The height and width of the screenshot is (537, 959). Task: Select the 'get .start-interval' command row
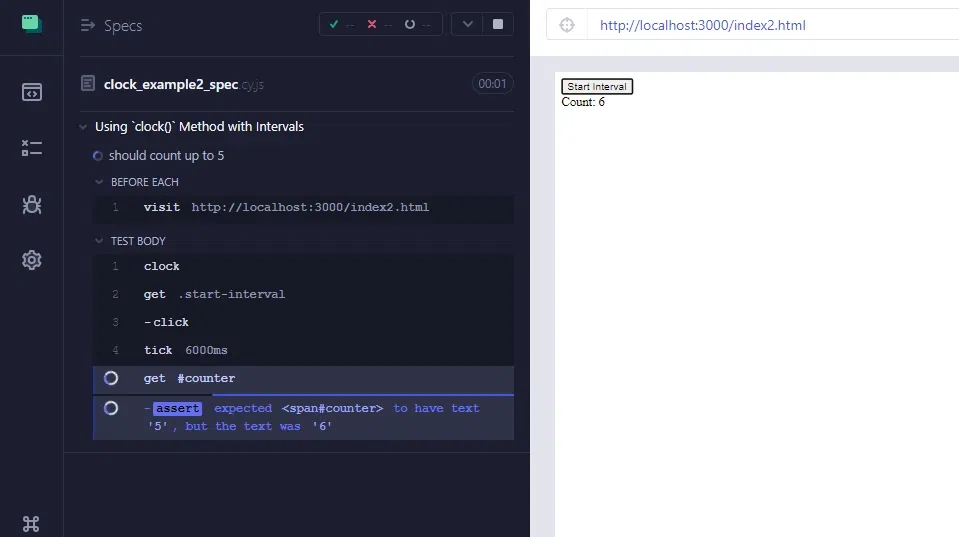click(303, 294)
